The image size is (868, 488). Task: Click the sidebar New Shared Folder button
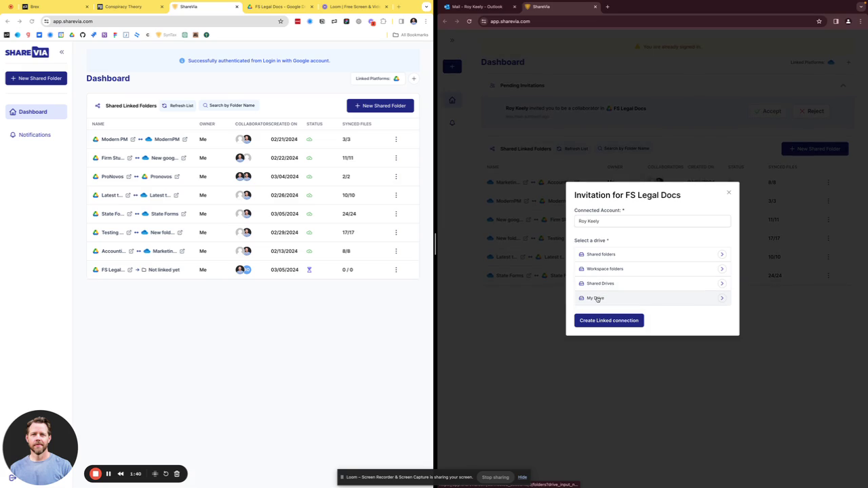36,78
